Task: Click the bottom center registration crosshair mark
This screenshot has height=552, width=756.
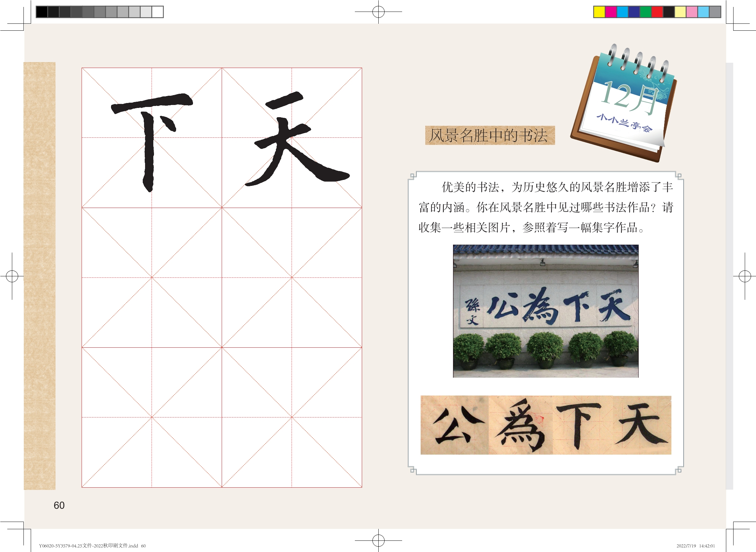Action: coord(378,540)
